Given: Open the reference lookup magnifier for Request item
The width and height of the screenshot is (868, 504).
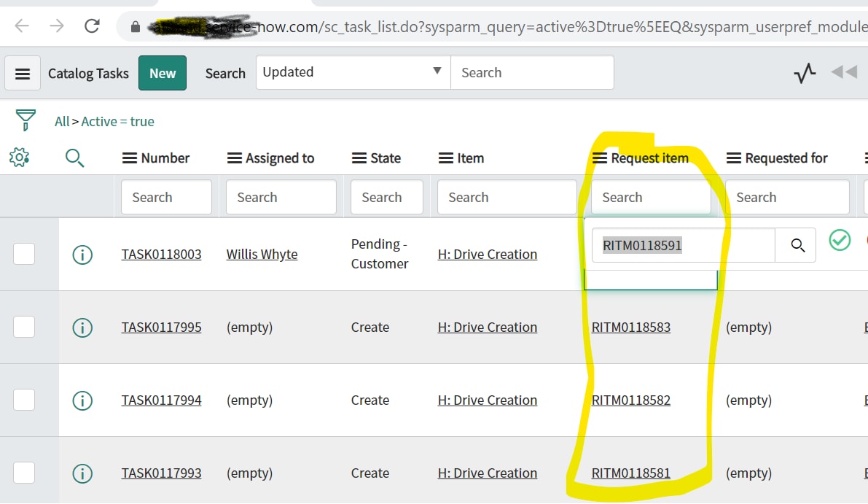Looking at the screenshot, I should (x=795, y=245).
